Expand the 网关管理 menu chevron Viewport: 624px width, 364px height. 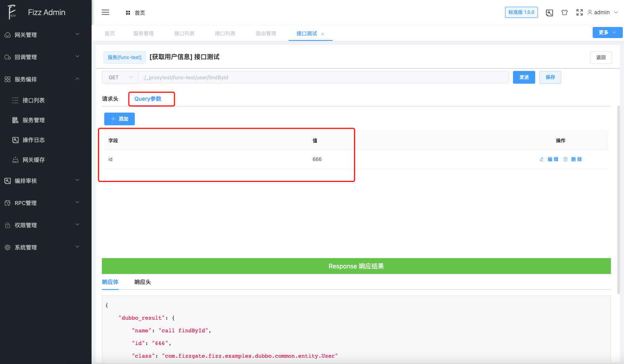tap(77, 34)
